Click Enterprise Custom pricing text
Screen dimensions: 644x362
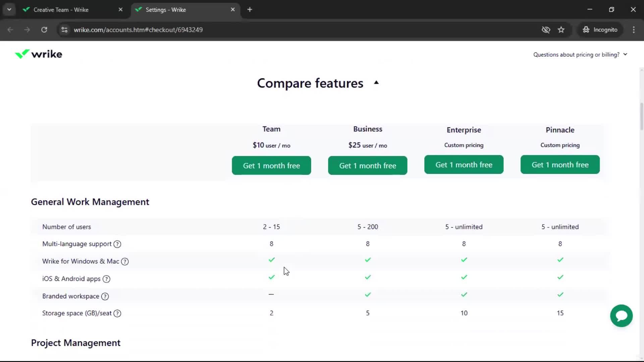point(464,145)
